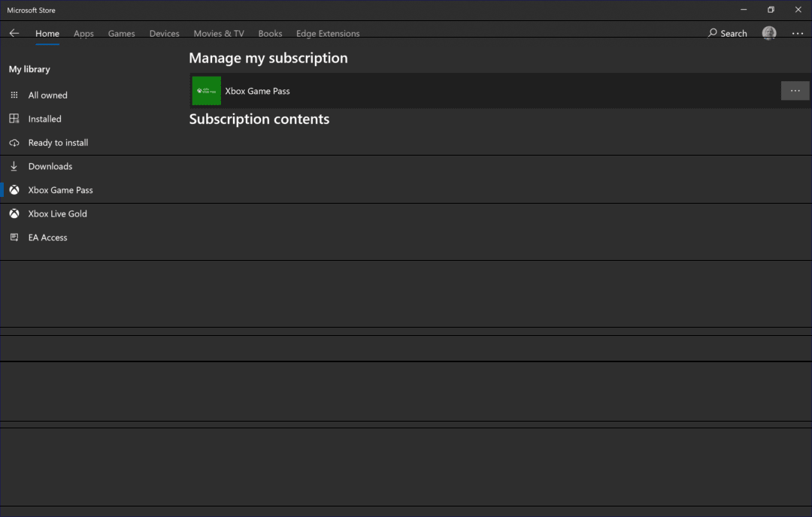
Task: Open EA Access via its sidebar icon
Action: (x=14, y=237)
